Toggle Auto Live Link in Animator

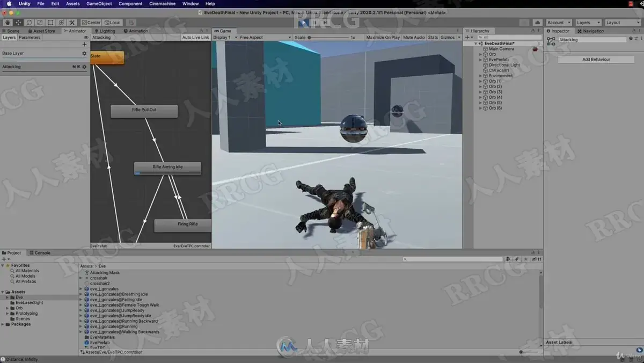pyautogui.click(x=196, y=38)
